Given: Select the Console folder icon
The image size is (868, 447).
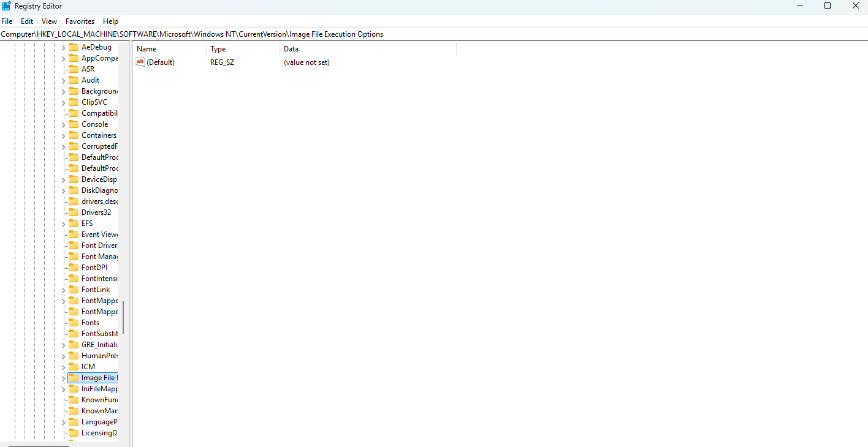Looking at the screenshot, I should tap(74, 124).
